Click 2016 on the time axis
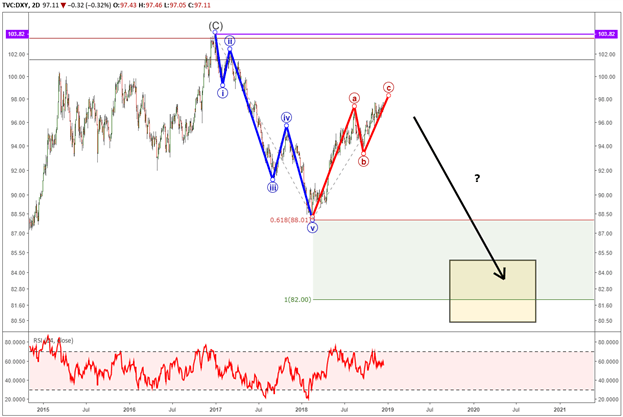 click(129, 409)
